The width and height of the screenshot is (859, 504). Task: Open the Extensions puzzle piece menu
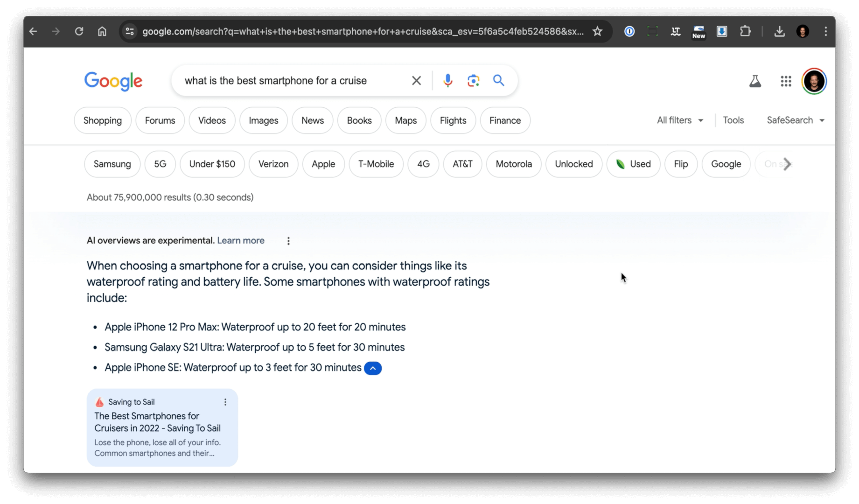[745, 31]
